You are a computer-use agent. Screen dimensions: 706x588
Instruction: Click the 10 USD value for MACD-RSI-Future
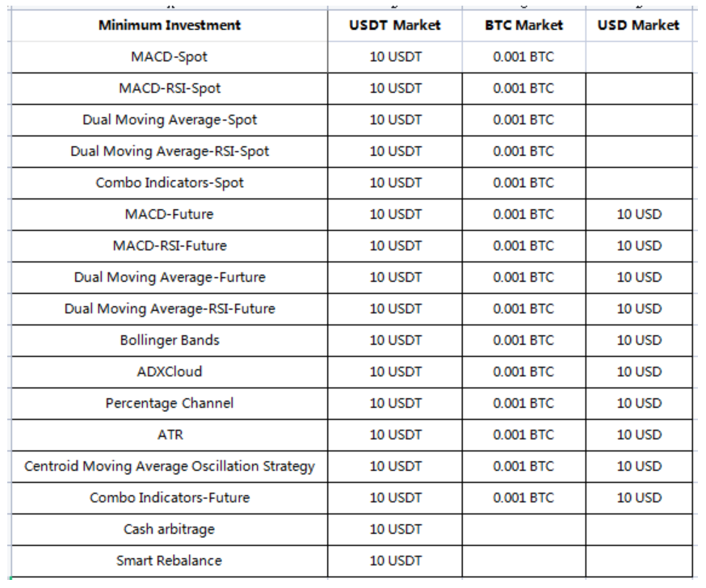[x=639, y=246]
